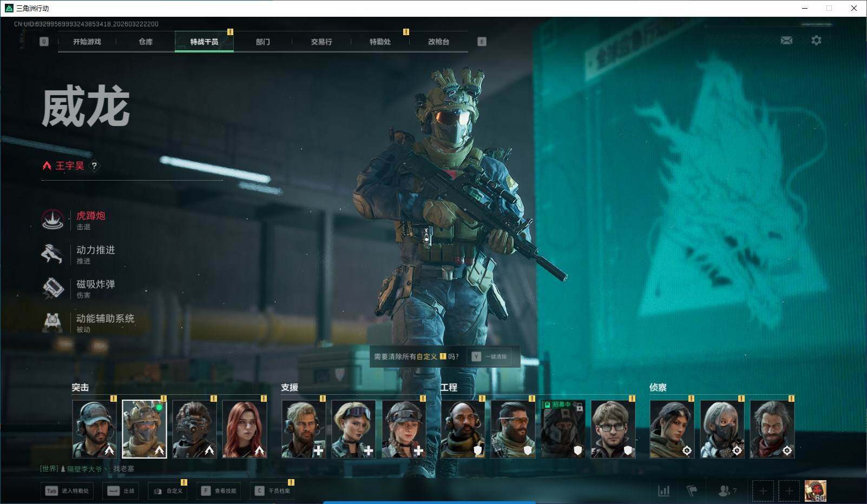Minimize the 三角洲行动 window
This screenshot has height=504, width=867.
[x=805, y=8]
